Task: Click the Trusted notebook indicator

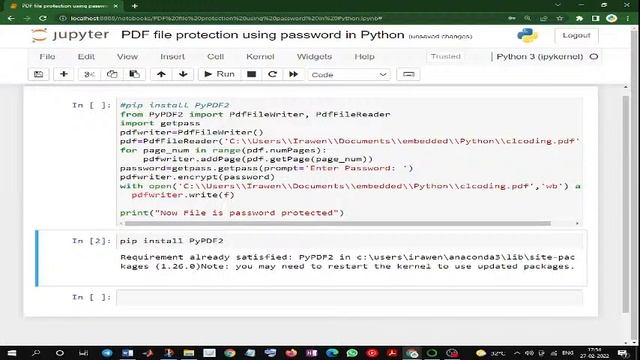Action: click(445, 56)
